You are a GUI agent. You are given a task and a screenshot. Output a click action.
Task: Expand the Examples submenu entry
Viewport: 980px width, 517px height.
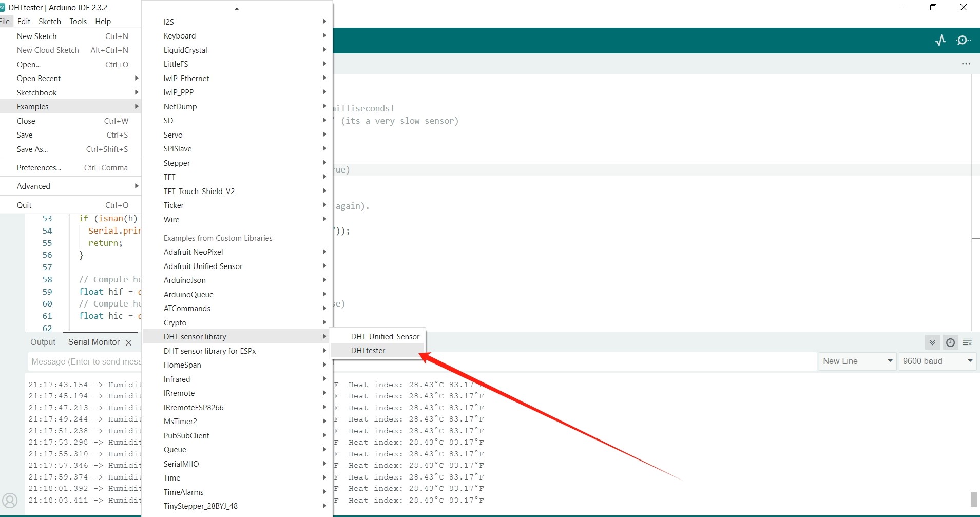tap(71, 107)
